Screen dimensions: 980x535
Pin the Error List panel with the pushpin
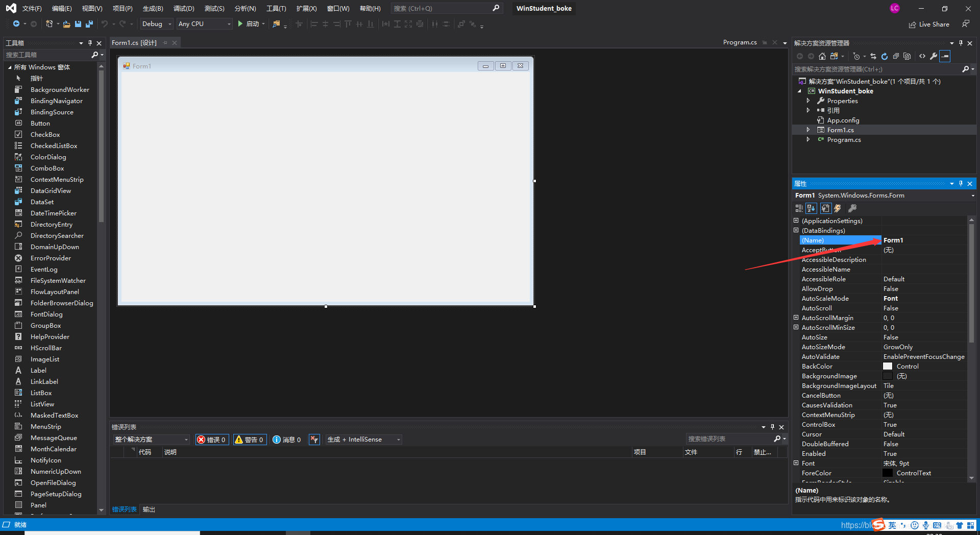(x=772, y=427)
